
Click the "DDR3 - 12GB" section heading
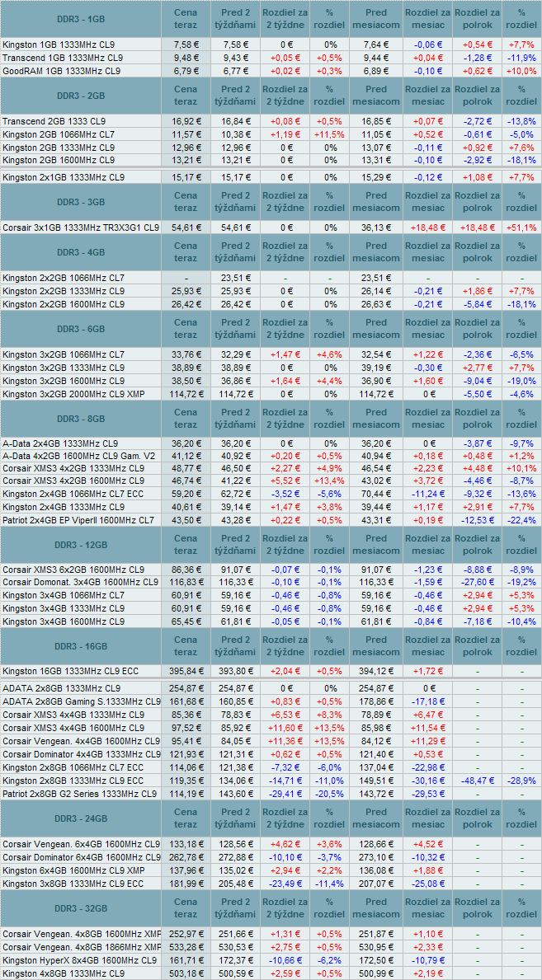81,545
